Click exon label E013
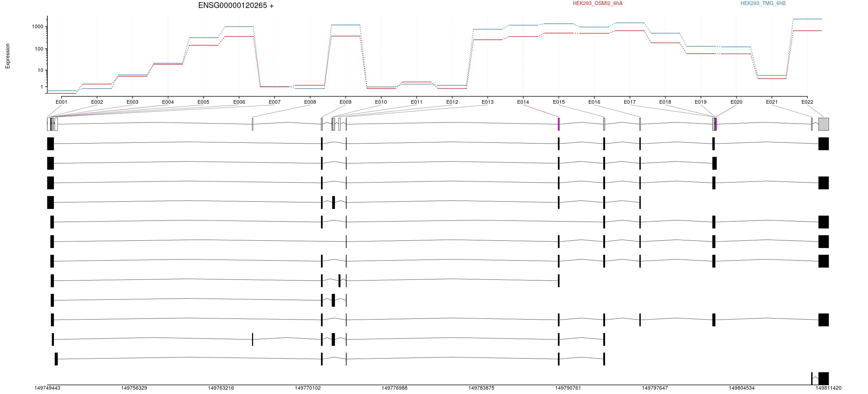 click(x=488, y=102)
